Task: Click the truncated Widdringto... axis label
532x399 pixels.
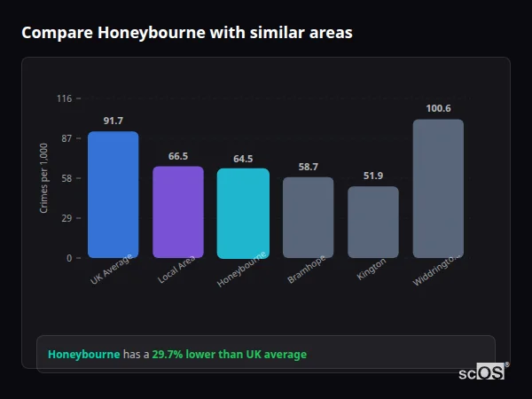Action: 438,270
